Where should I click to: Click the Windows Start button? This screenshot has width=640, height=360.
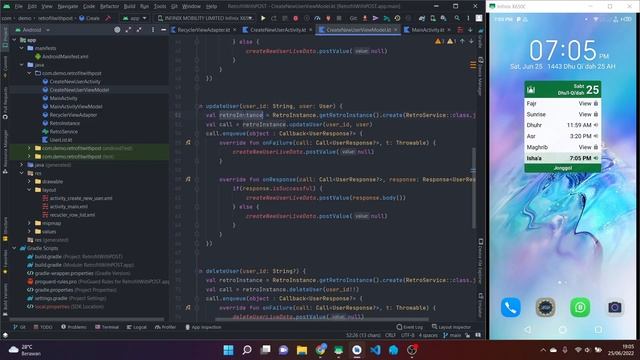229,350
